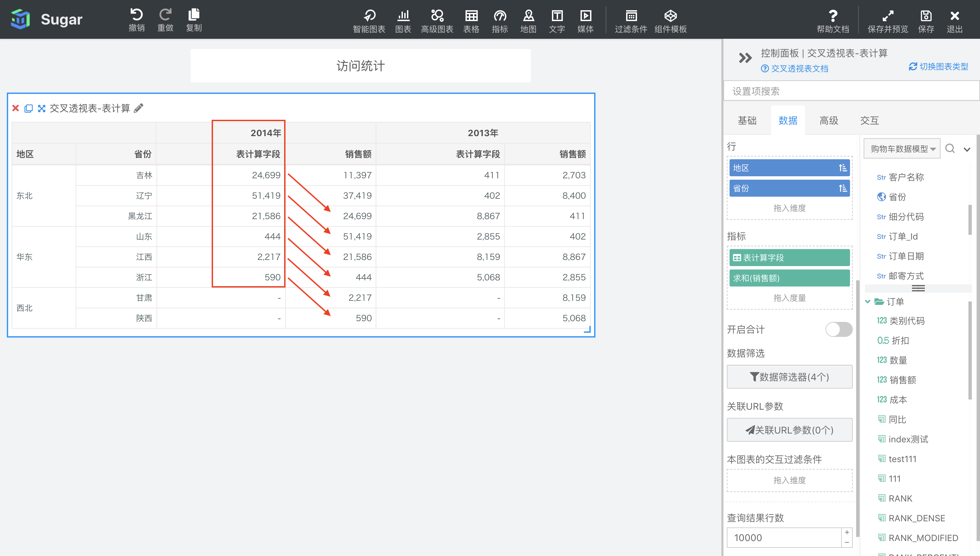Open the Chart (图表) menu
Screen dimensions: 980x556
pos(403,21)
